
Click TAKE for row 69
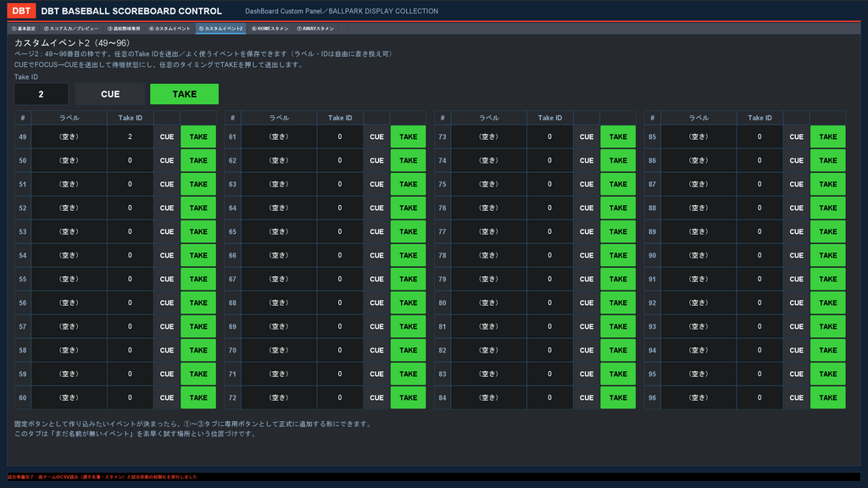pyautogui.click(x=408, y=326)
